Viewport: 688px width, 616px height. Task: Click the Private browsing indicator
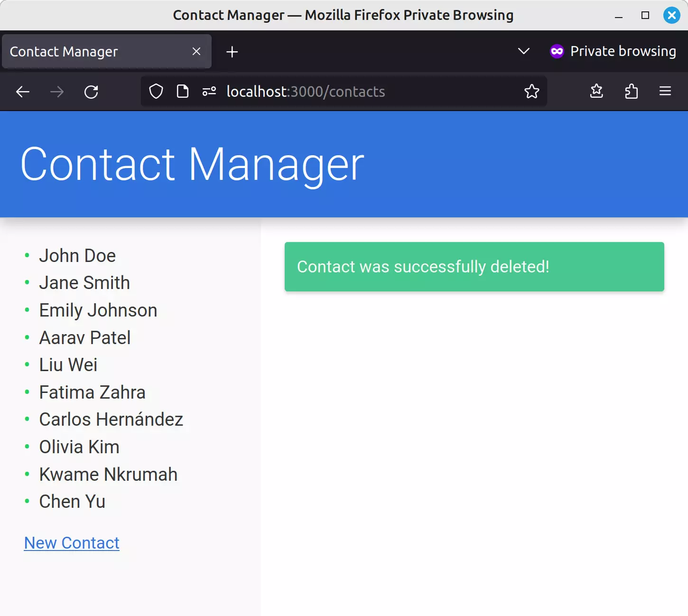(613, 51)
